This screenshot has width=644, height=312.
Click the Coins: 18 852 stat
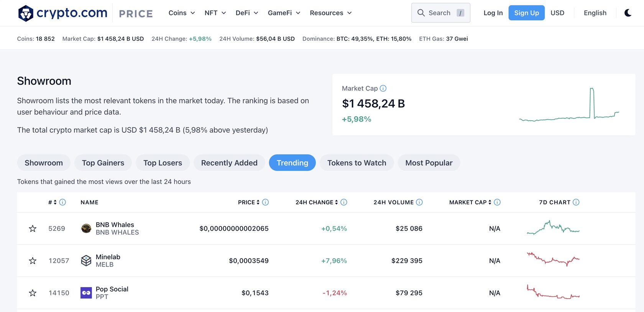pyautogui.click(x=36, y=39)
